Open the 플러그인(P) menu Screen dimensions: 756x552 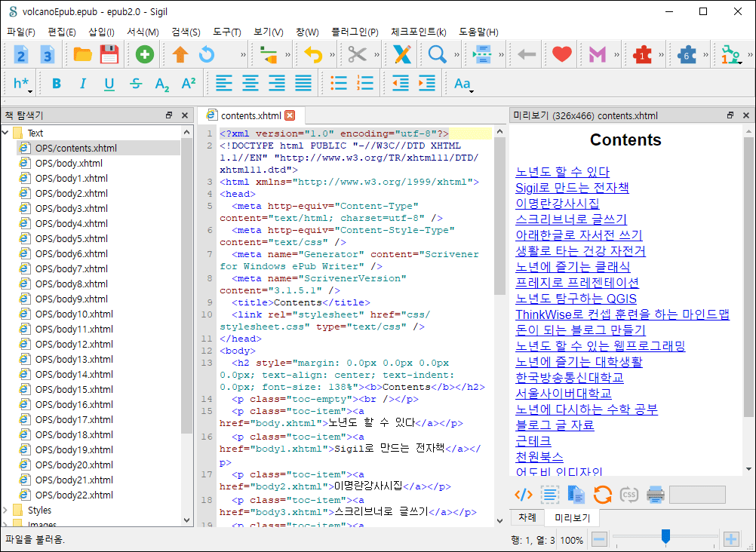(355, 32)
